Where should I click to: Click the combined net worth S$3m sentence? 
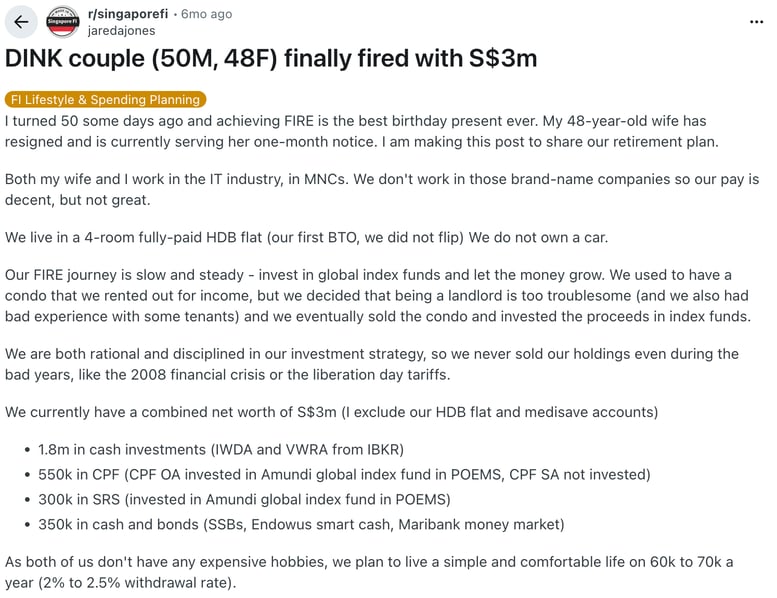click(x=328, y=412)
